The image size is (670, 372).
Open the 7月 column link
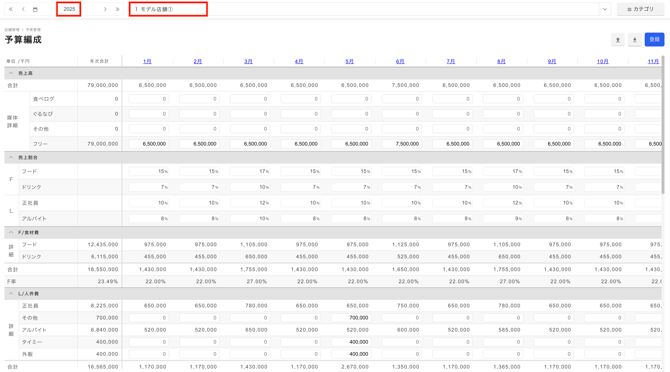pos(451,62)
